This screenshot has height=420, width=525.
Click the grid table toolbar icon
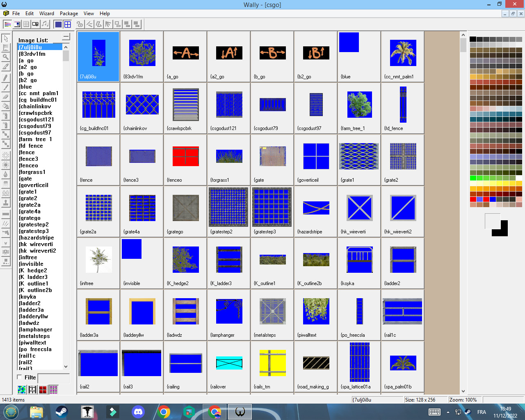pos(26,24)
